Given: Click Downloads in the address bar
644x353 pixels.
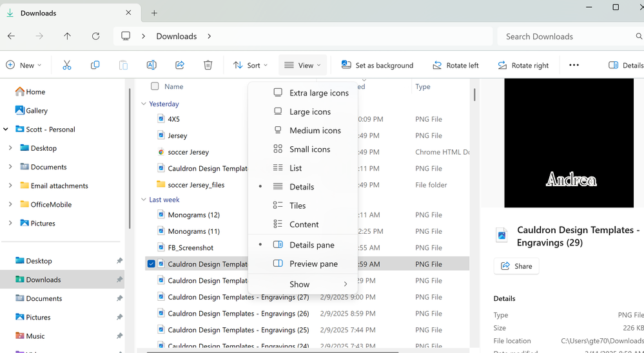Looking at the screenshot, I should [176, 36].
